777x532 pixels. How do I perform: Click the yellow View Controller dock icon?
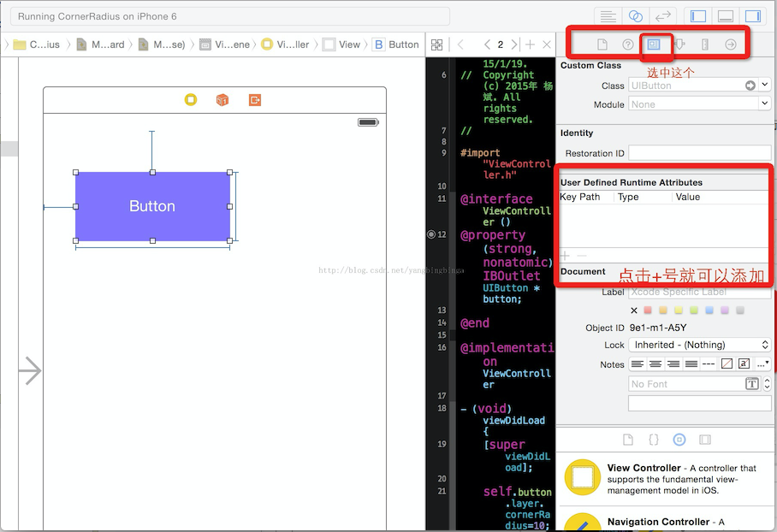click(x=191, y=99)
